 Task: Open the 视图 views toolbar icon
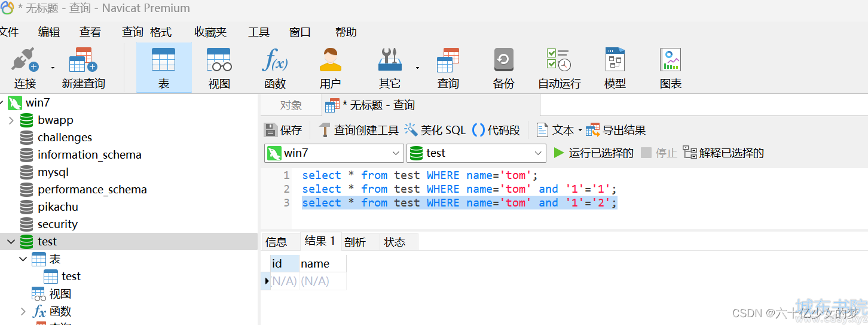point(219,68)
